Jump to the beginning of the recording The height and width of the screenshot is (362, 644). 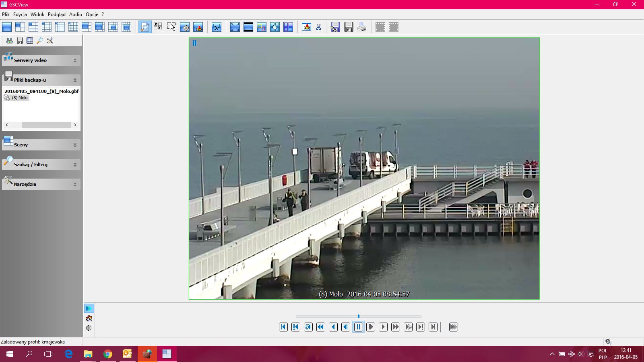(283, 327)
